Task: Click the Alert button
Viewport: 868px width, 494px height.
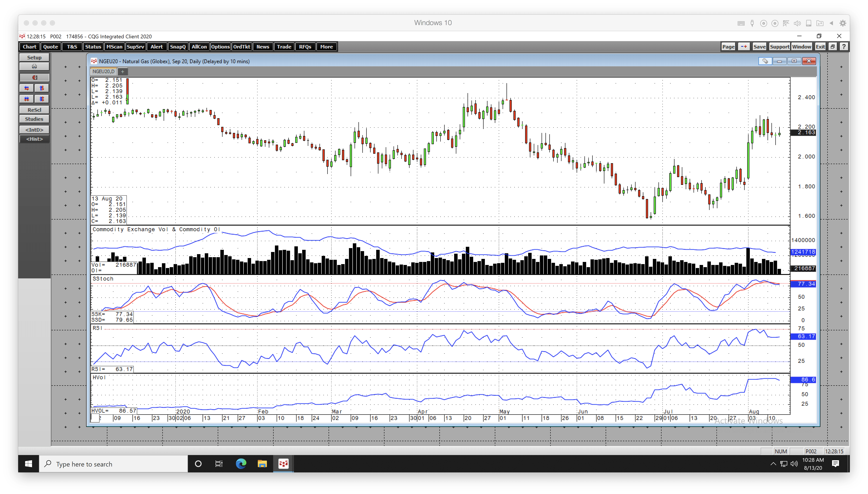Action: coord(157,47)
